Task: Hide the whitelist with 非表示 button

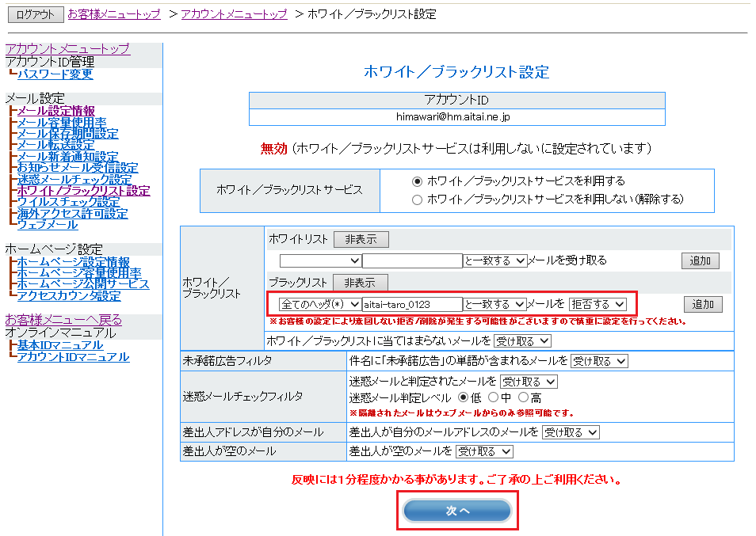Action: (361, 239)
